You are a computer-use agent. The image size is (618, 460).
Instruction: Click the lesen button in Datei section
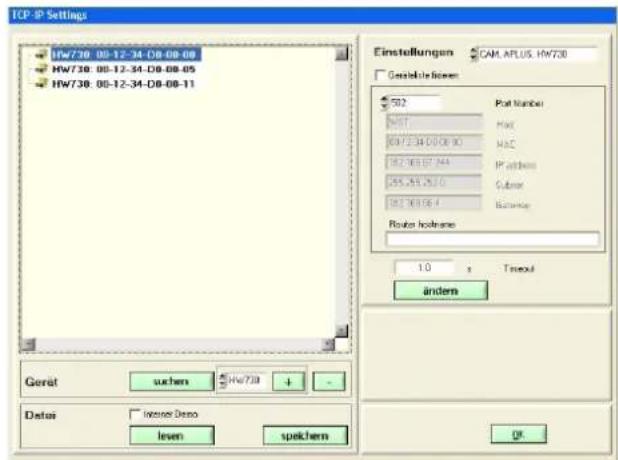point(171,435)
